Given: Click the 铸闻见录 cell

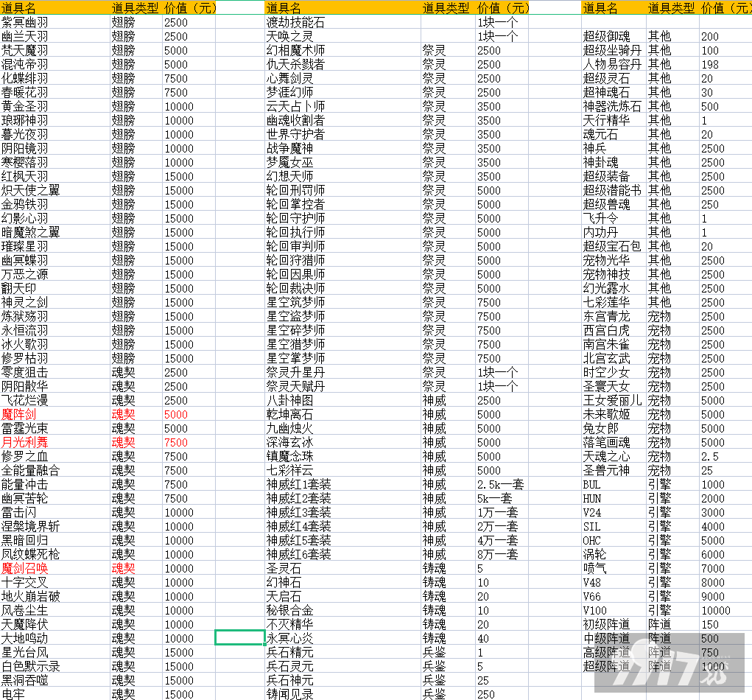Looking at the screenshot, I should pyautogui.click(x=289, y=694).
